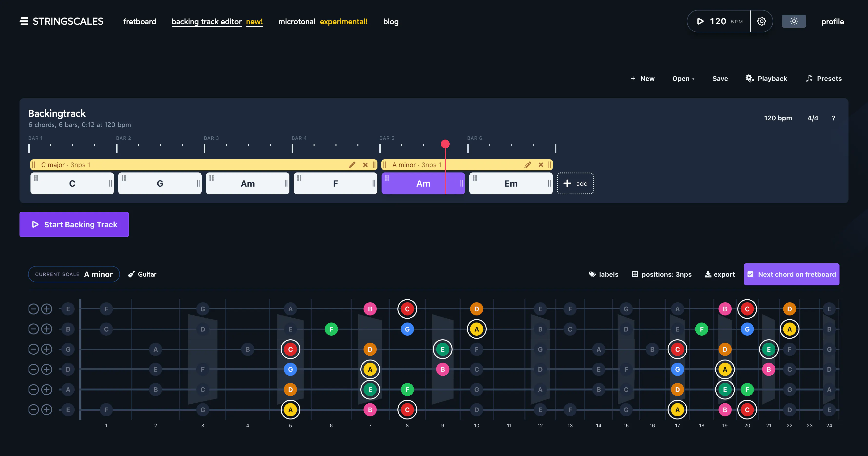Lower the low E string tuning

tap(33, 410)
